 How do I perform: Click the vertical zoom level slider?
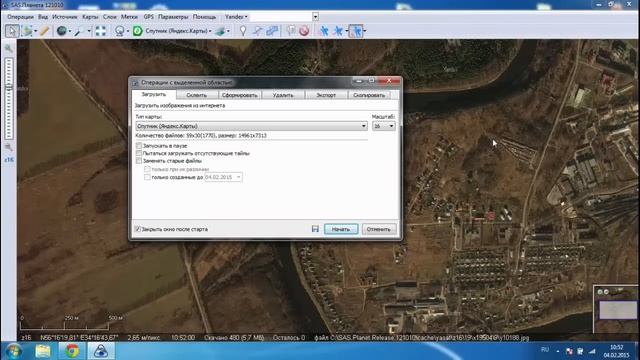tap(9, 98)
